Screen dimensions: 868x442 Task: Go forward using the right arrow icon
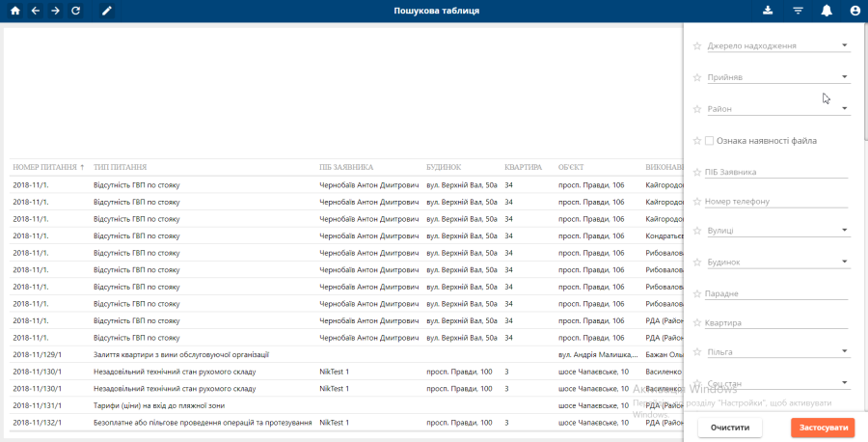[56, 11]
